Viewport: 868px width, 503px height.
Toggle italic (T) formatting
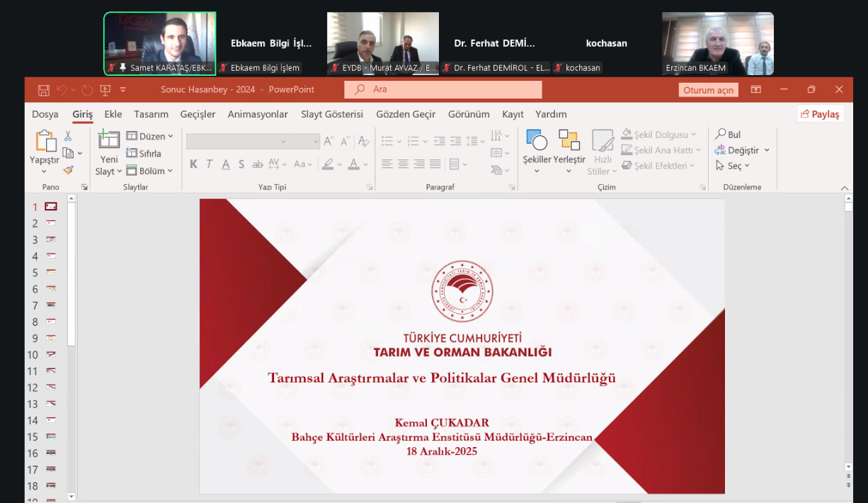click(210, 164)
